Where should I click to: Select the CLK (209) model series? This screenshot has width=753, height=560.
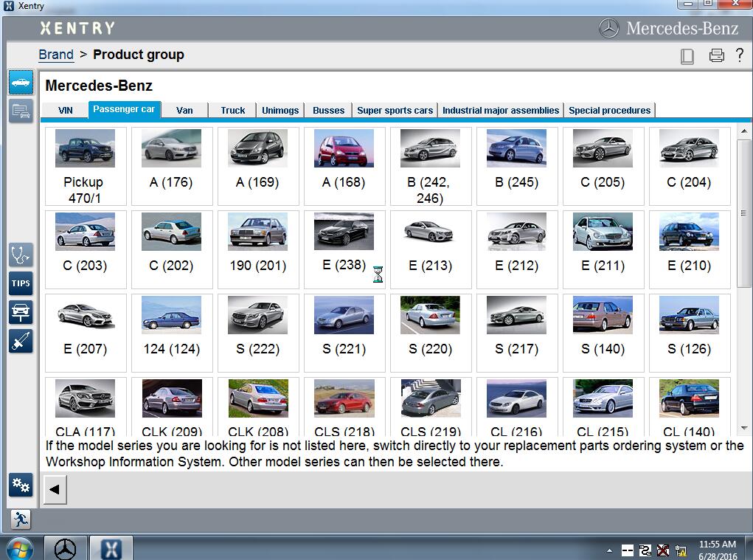(x=172, y=407)
